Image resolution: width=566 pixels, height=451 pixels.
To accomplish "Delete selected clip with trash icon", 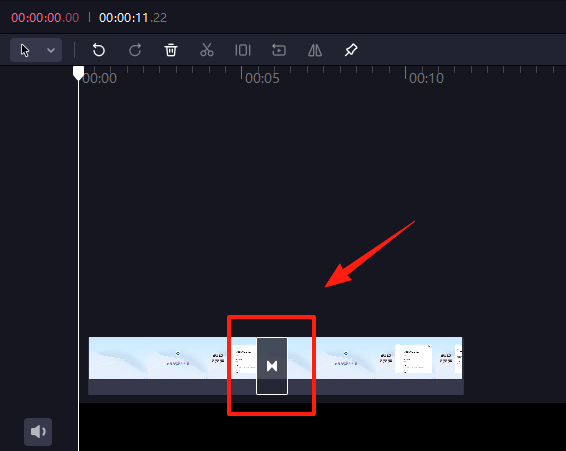I will [x=171, y=50].
